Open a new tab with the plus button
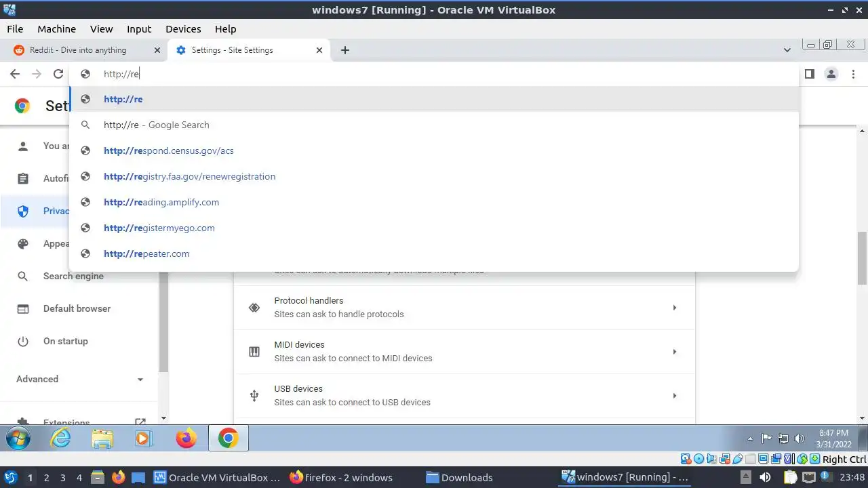 point(344,50)
